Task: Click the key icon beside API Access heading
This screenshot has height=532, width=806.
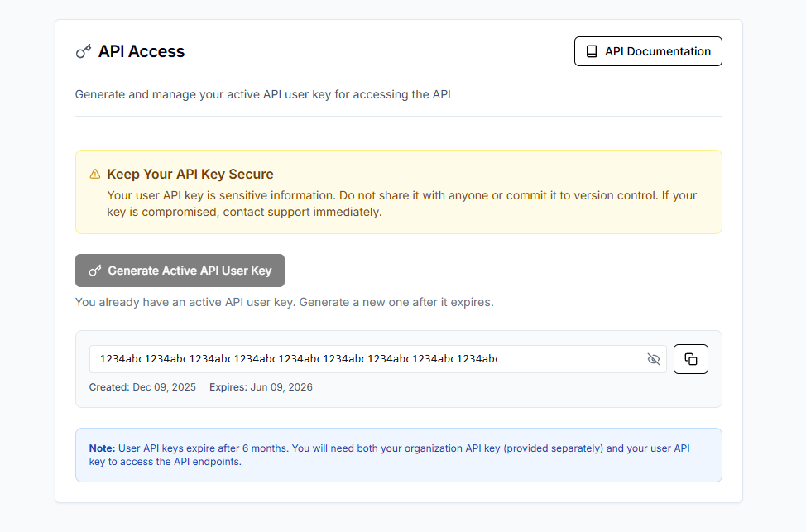Action: coord(84,51)
